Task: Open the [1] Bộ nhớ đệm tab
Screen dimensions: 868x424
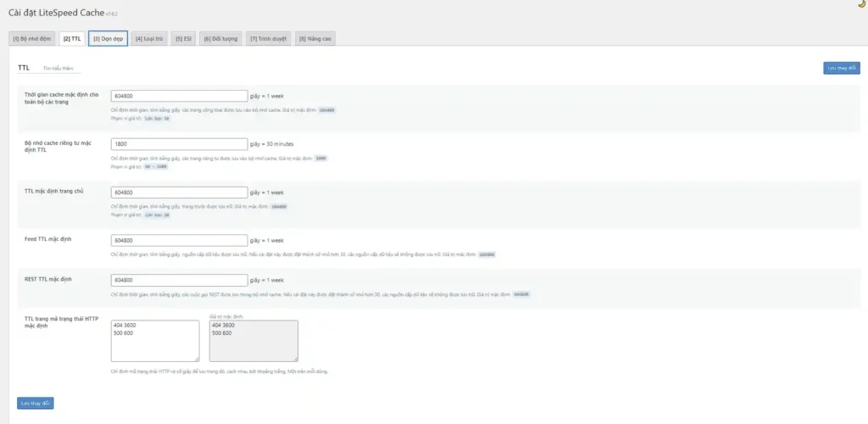Action: pyautogui.click(x=32, y=39)
